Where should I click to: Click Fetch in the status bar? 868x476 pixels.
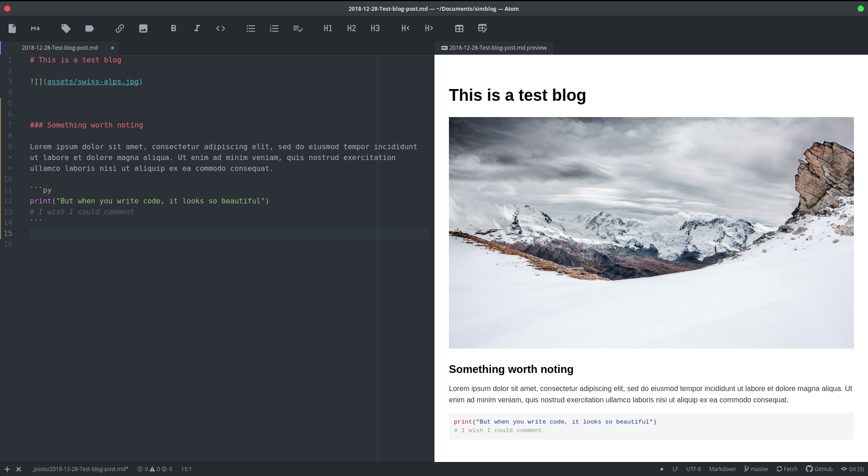pyautogui.click(x=787, y=469)
